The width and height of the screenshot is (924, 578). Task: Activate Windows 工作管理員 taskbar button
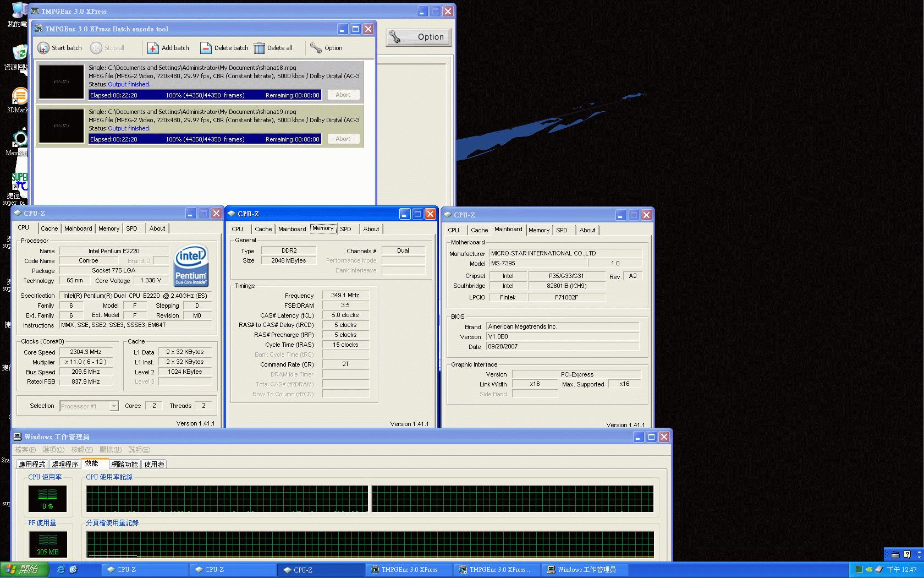584,570
